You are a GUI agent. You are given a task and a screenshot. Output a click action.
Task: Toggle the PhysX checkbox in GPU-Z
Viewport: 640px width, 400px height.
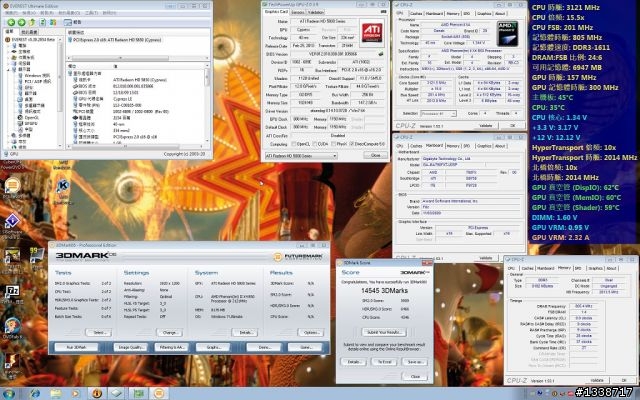click(333, 144)
